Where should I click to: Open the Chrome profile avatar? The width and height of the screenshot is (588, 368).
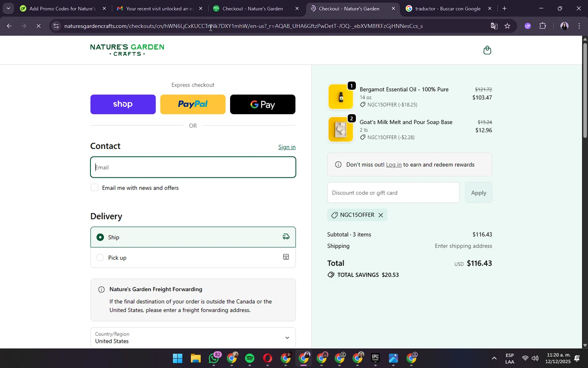click(564, 26)
